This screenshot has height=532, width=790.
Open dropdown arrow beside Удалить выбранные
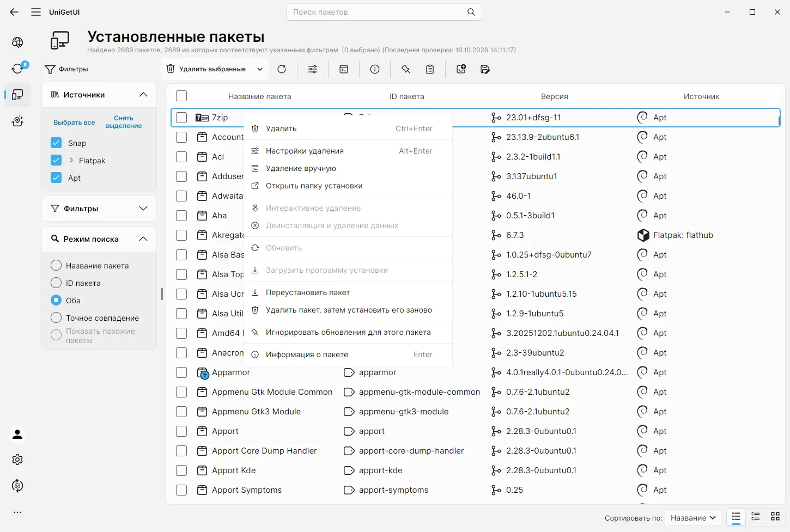click(260, 69)
